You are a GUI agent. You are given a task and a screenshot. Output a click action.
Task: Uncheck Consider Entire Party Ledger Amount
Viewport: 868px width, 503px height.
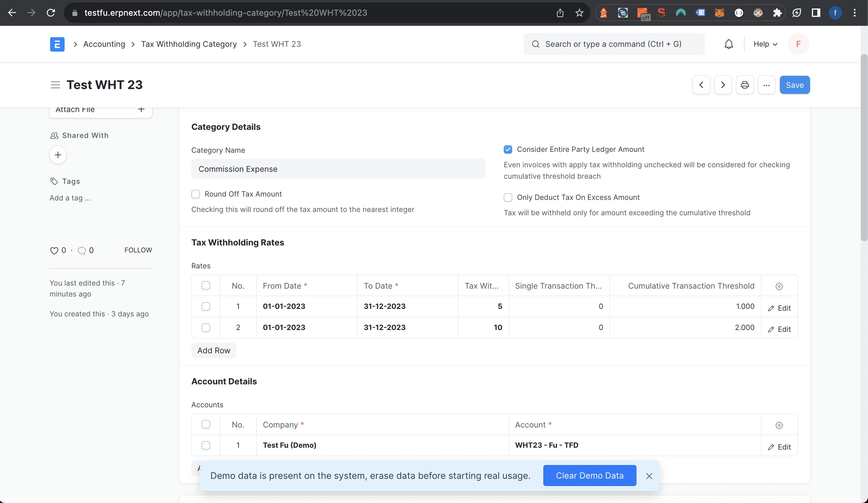pos(508,149)
